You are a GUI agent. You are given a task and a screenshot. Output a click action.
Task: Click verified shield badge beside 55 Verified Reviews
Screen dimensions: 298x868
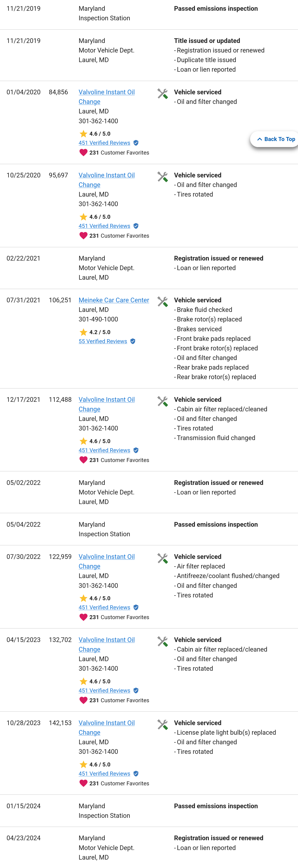click(133, 341)
